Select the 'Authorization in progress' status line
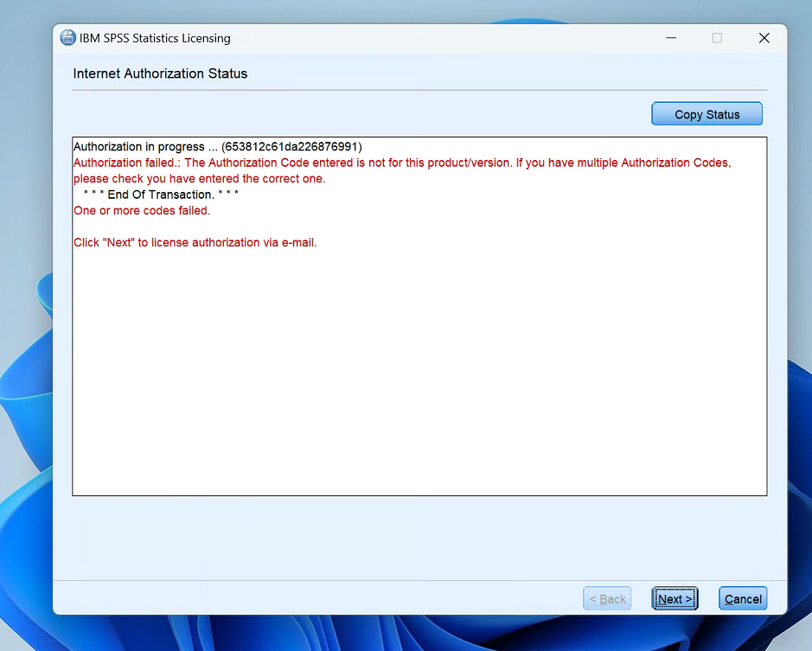This screenshot has width=812, height=651. tap(218, 147)
